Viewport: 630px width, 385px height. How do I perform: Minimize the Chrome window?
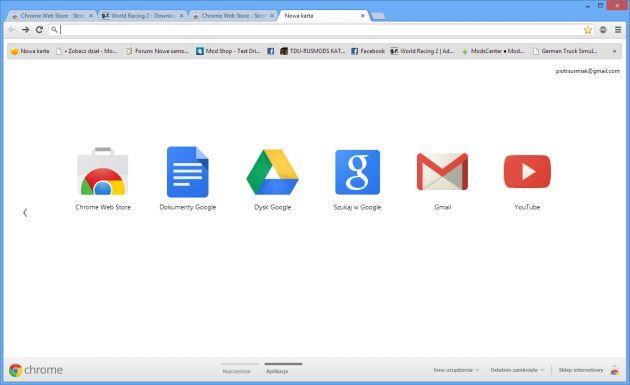(x=588, y=6)
